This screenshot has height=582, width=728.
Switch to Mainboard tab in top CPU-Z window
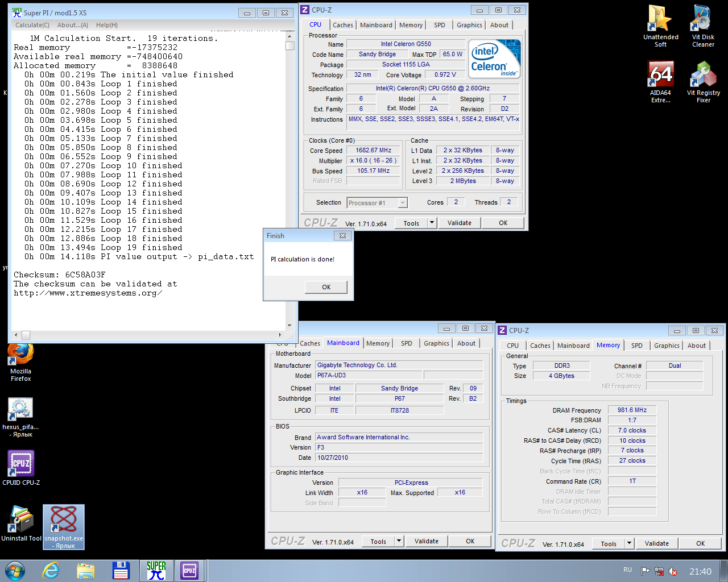376,25
